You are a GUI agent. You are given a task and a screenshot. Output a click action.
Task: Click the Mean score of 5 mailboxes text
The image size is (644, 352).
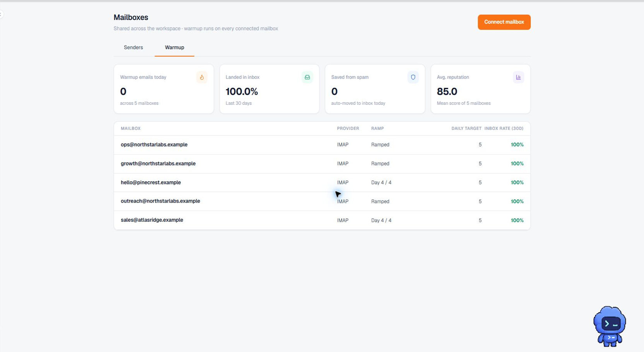[464, 103]
